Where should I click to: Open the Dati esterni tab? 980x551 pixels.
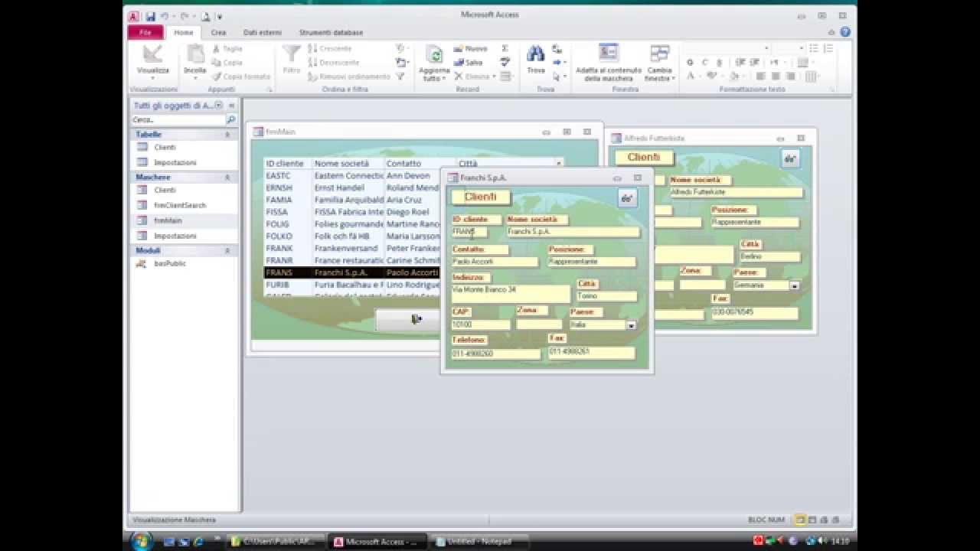tap(263, 33)
